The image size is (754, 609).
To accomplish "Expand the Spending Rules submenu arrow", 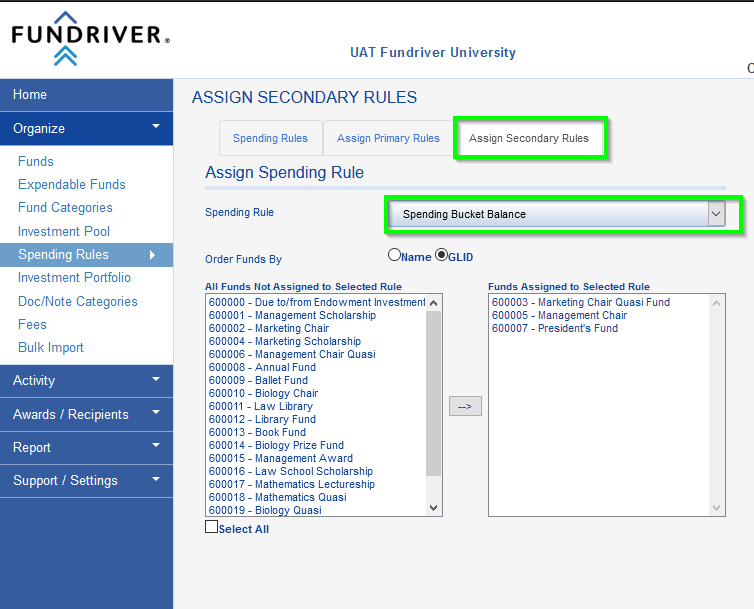I will [152, 254].
